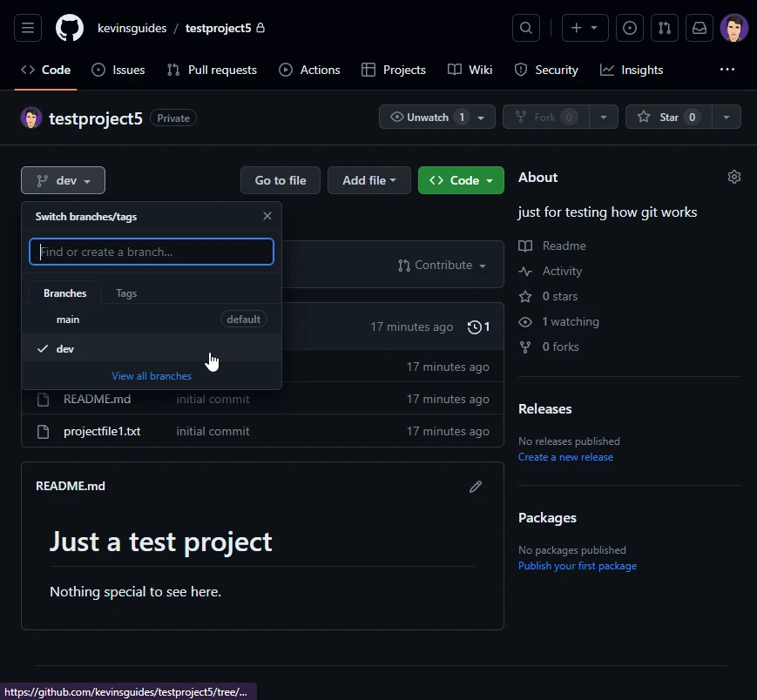This screenshot has width=757, height=700.
Task: Open About settings gear icon
Action: [x=733, y=177]
